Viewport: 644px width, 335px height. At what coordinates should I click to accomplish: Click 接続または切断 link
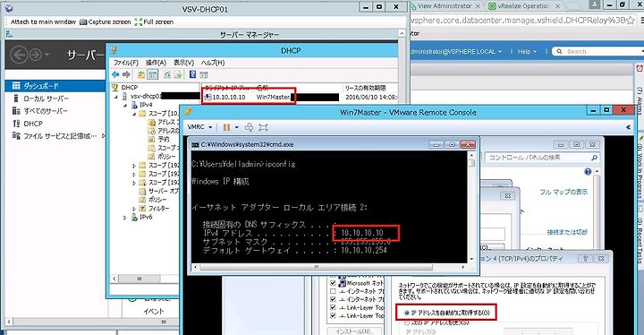[x=567, y=232]
